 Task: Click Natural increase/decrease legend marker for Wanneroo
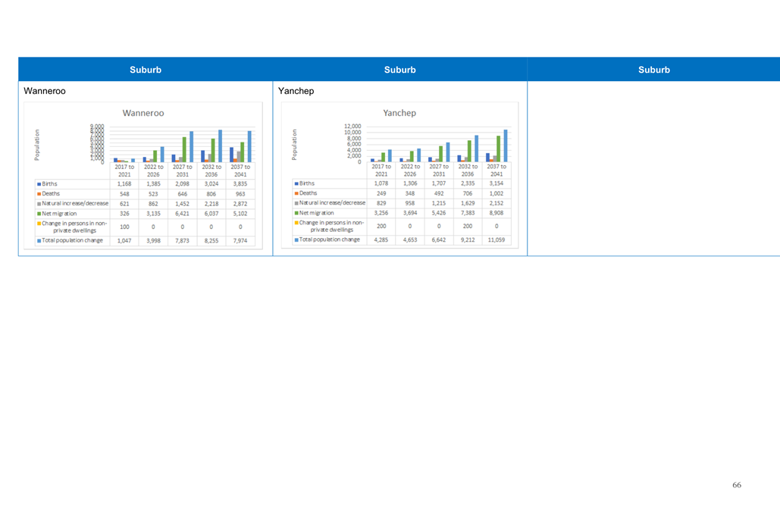tap(39, 204)
